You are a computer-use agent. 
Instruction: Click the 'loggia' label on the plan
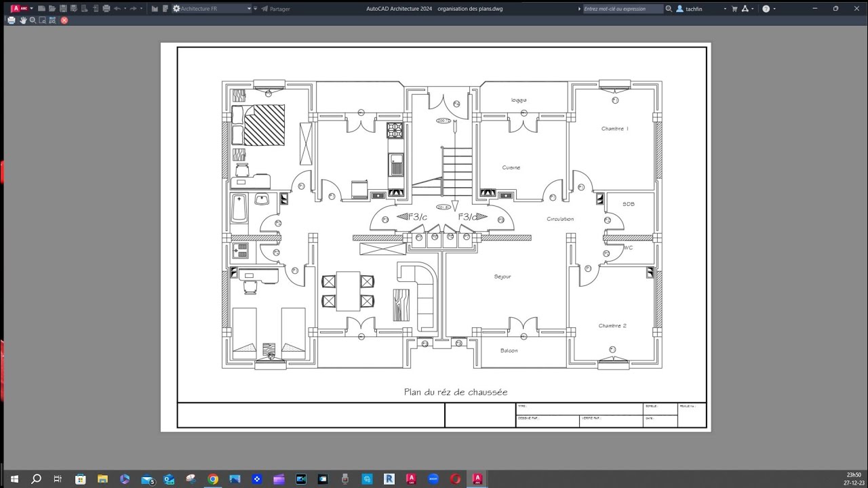click(x=519, y=100)
